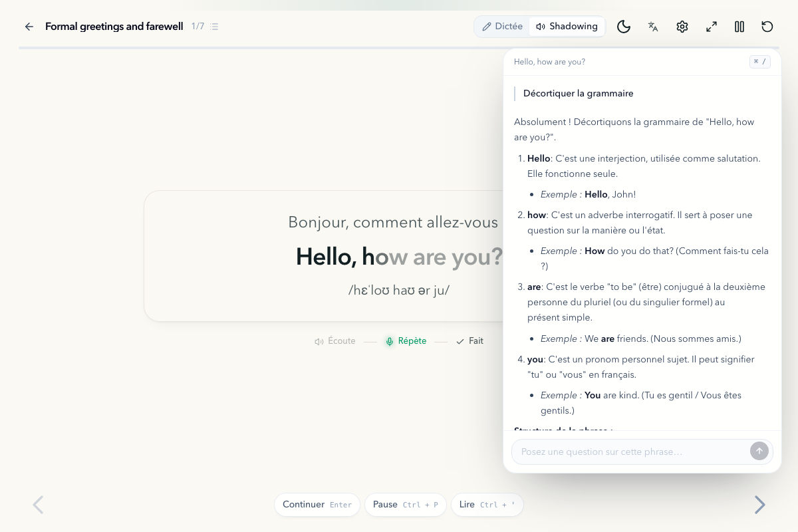The image size is (798, 532).
Task: Select the Shadowing mode tab
Action: click(567, 27)
